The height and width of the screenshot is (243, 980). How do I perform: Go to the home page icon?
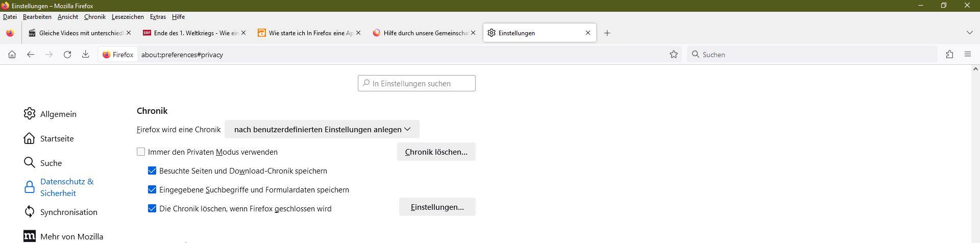click(12, 55)
